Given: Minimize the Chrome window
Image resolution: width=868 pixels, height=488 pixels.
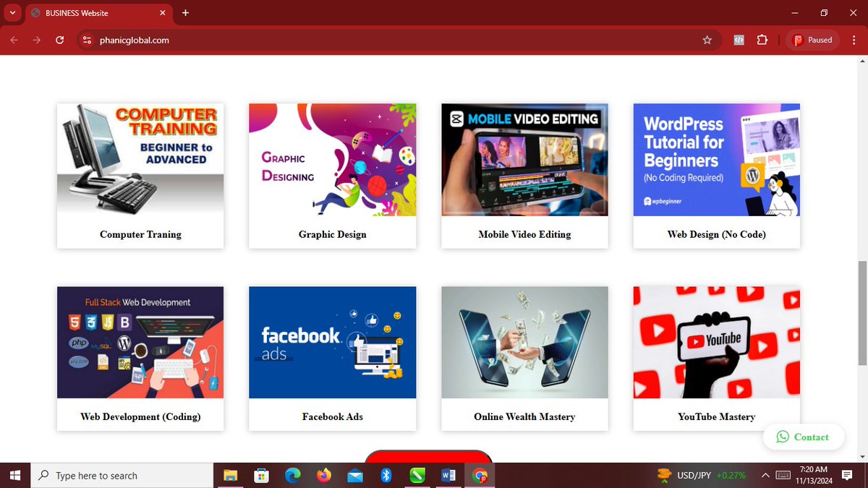Looking at the screenshot, I should point(795,13).
